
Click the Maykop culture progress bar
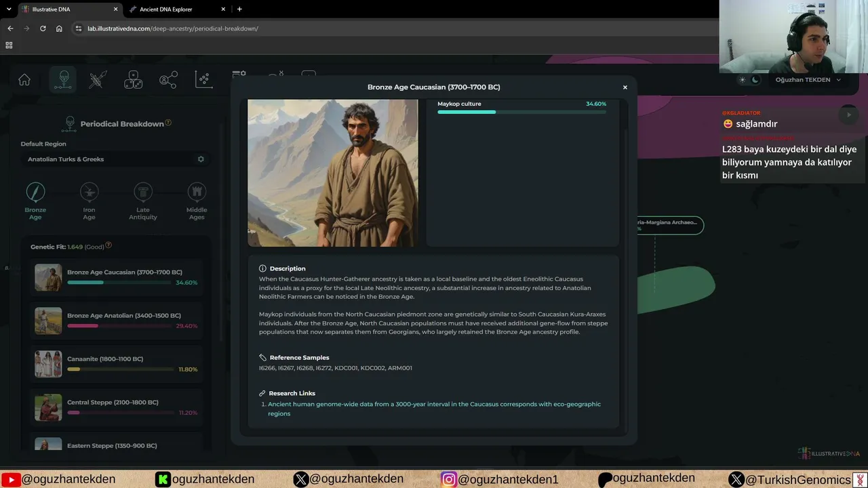(x=521, y=112)
